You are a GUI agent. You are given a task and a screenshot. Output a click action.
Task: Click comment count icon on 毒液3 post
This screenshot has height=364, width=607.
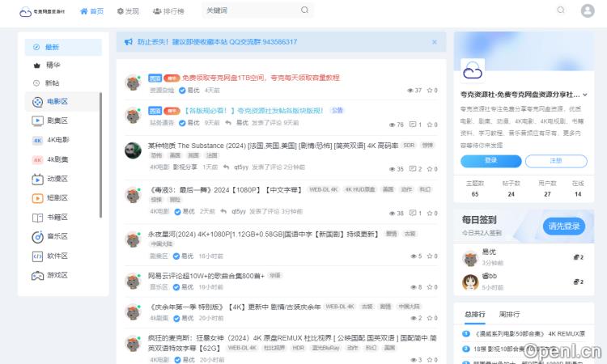[x=413, y=213]
